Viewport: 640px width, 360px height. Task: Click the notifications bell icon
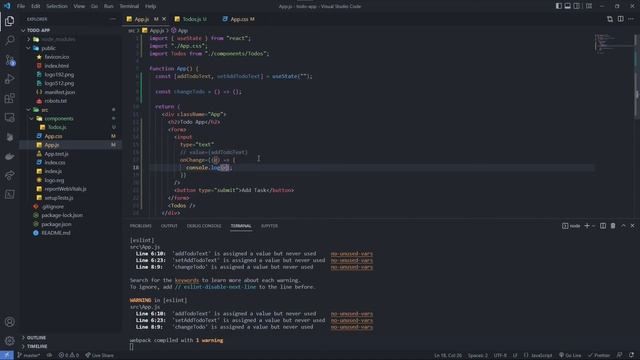[631, 356]
